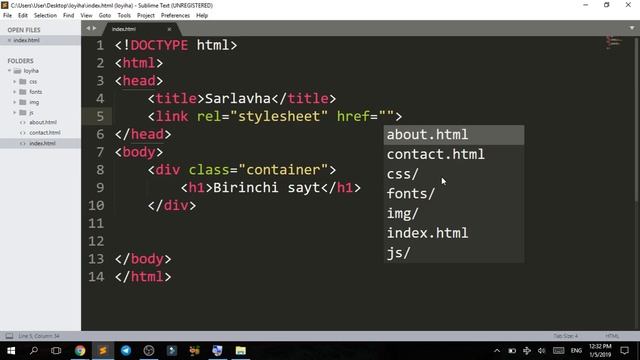Viewport: 640px width, 360px height.
Task: Open Task View on the taskbar
Action: click(56, 351)
